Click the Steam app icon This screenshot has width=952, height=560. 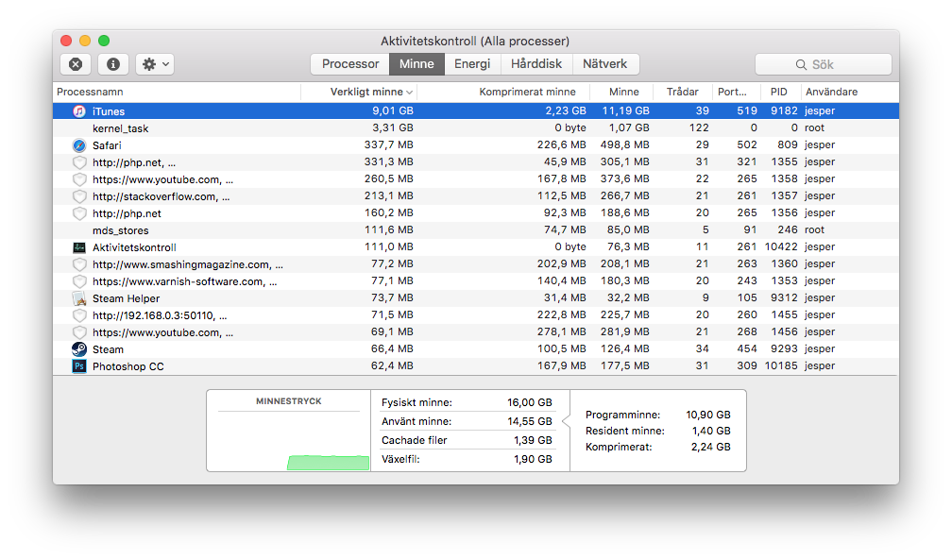pos(79,349)
